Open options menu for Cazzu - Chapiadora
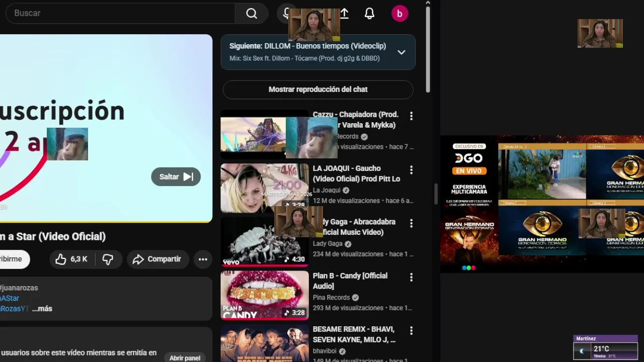 pyautogui.click(x=411, y=116)
